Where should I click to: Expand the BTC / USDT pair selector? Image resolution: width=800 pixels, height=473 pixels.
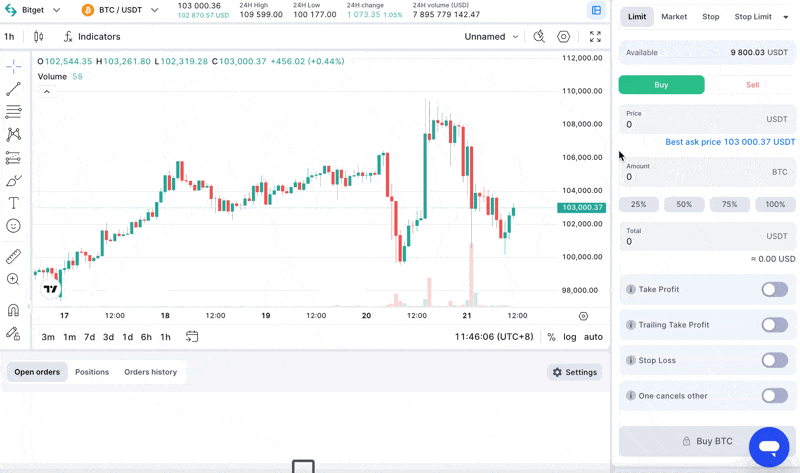120,10
